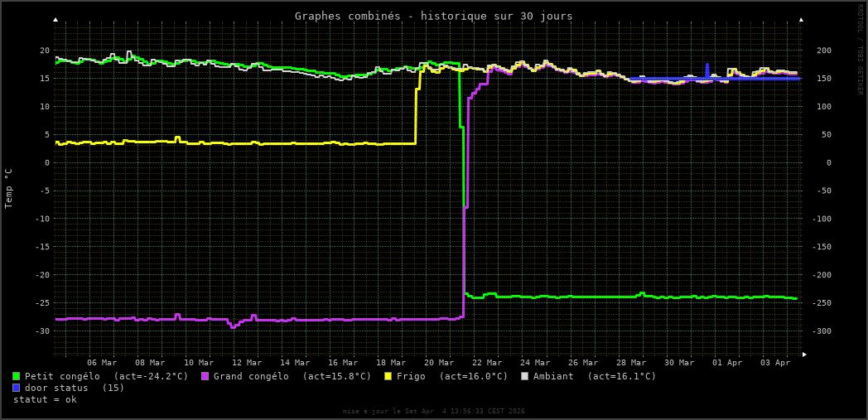Click the '20 Mar' date label
This screenshot has width=868, height=420.
tap(439, 362)
